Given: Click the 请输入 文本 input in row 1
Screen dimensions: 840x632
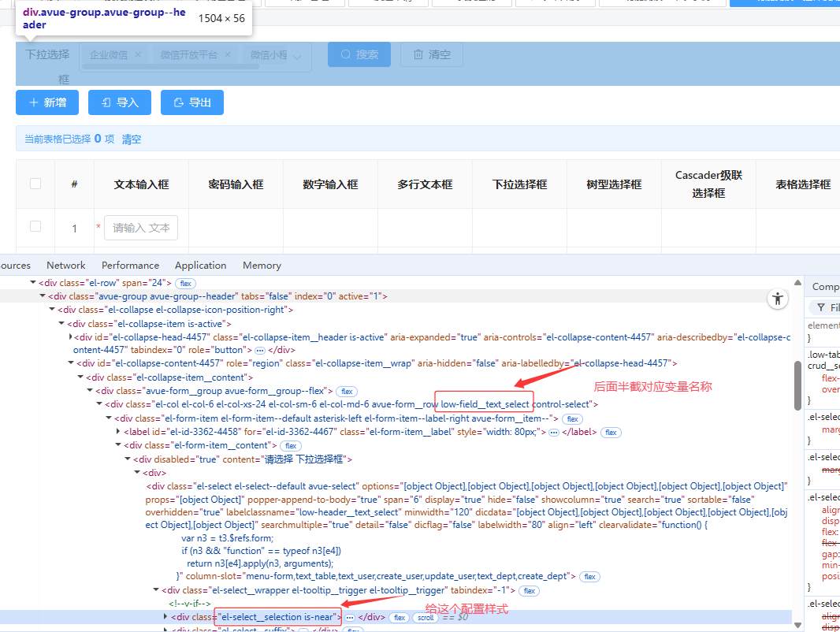Looking at the screenshot, I should [x=141, y=228].
